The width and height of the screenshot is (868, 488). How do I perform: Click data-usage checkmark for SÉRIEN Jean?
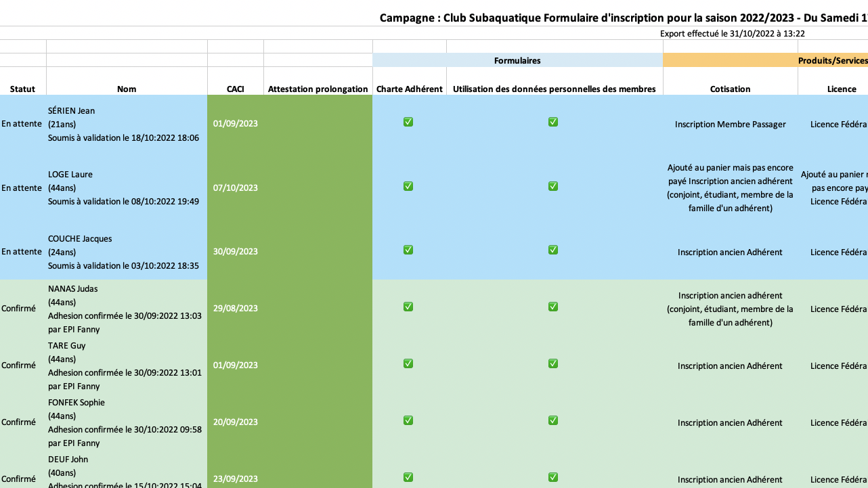[553, 123]
